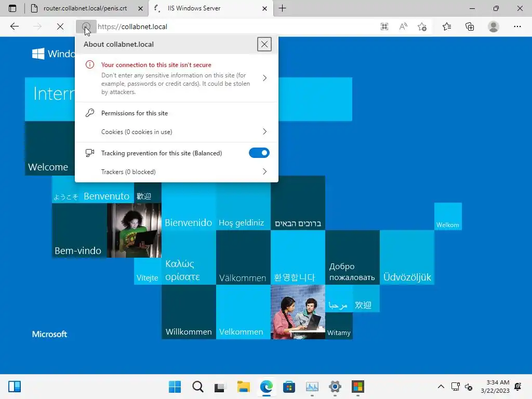Expand connection isn't secure details
Image resolution: width=532 pixels, height=399 pixels.
pos(264,78)
